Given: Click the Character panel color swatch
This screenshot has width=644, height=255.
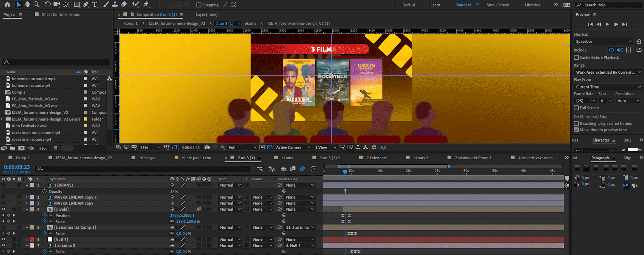Looking at the screenshot, I should coord(632,150).
